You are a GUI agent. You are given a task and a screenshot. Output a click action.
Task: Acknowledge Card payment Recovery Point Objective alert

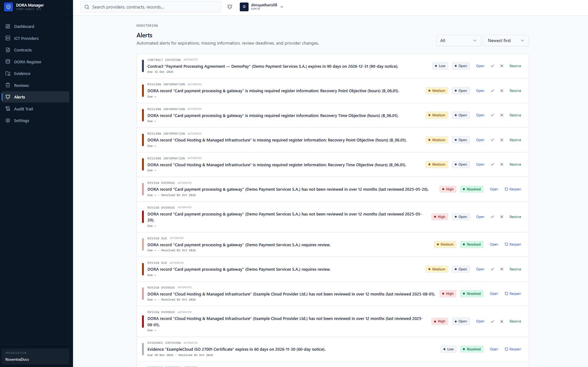(x=492, y=91)
